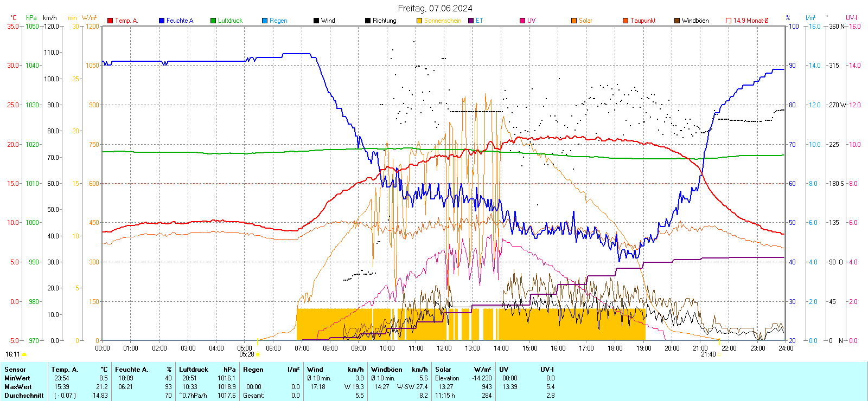This screenshot has width=868, height=401.
Task: Click the green Luftdruck legend square
Action: (x=213, y=21)
